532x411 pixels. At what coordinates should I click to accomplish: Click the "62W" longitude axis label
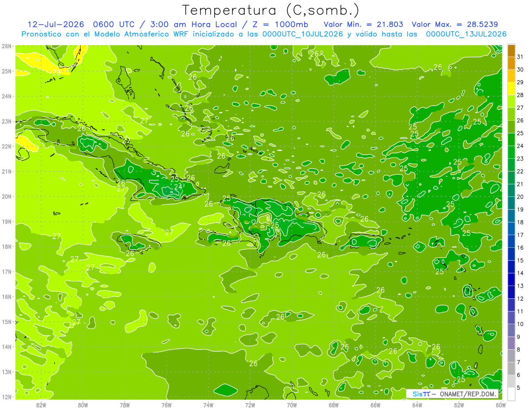click(x=459, y=405)
